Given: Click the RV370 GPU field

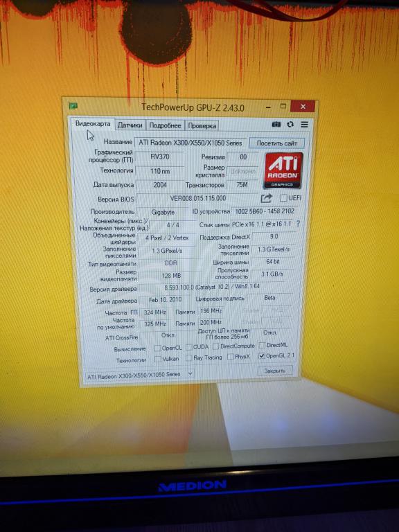Looking at the screenshot, I should (x=160, y=157).
